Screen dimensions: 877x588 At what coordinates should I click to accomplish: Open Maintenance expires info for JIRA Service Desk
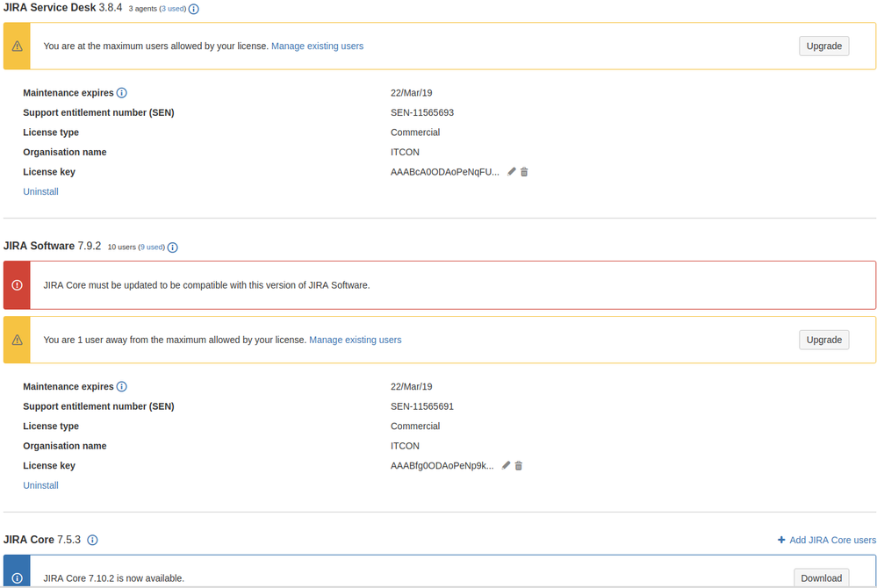point(121,93)
